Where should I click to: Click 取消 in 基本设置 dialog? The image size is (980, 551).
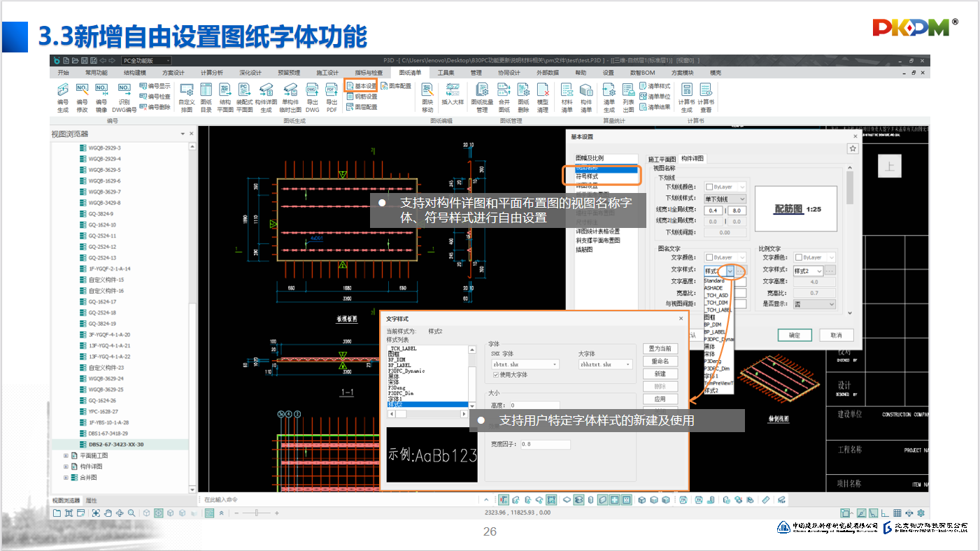click(x=837, y=335)
